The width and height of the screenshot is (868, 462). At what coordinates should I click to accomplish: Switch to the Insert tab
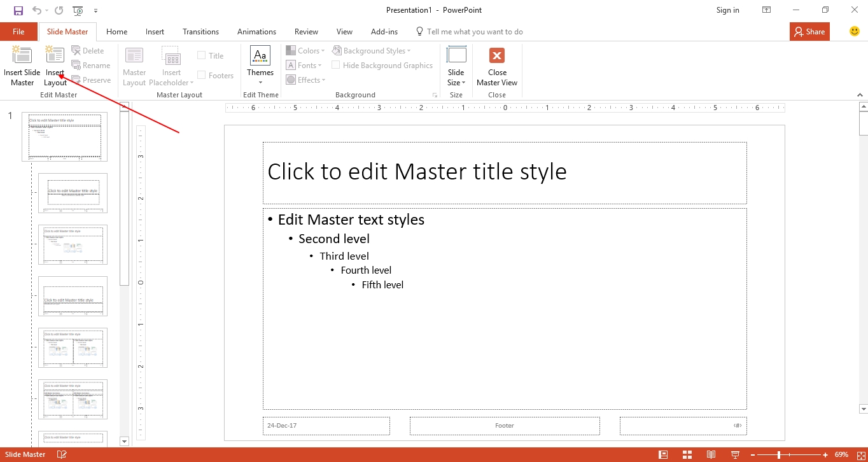[x=155, y=32]
